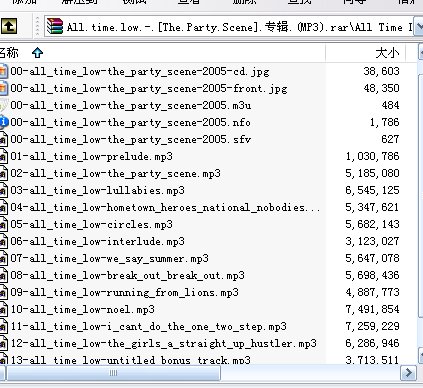Image resolution: width=423 pixels, height=388 pixels.
Task: Select 00-all_time_low-the_party_scene-2005.m3u
Action: [x=131, y=105]
